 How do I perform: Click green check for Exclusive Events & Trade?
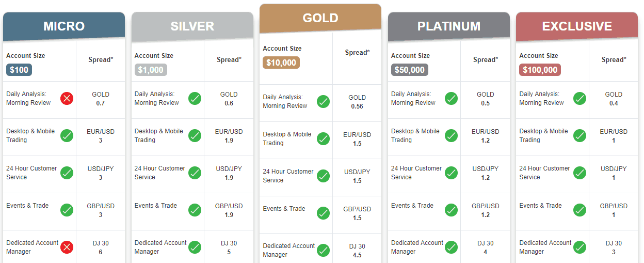pyautogui.click(x=579, y=210)
